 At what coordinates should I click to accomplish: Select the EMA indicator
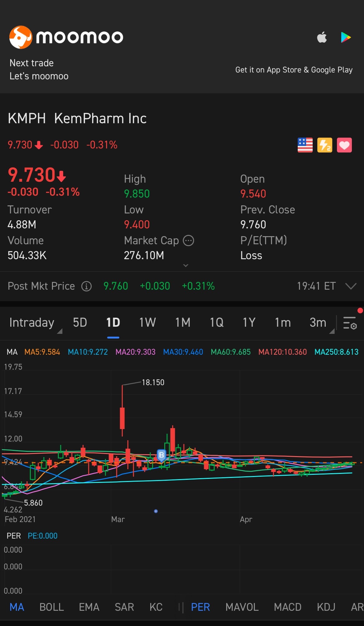coord(89,607)
